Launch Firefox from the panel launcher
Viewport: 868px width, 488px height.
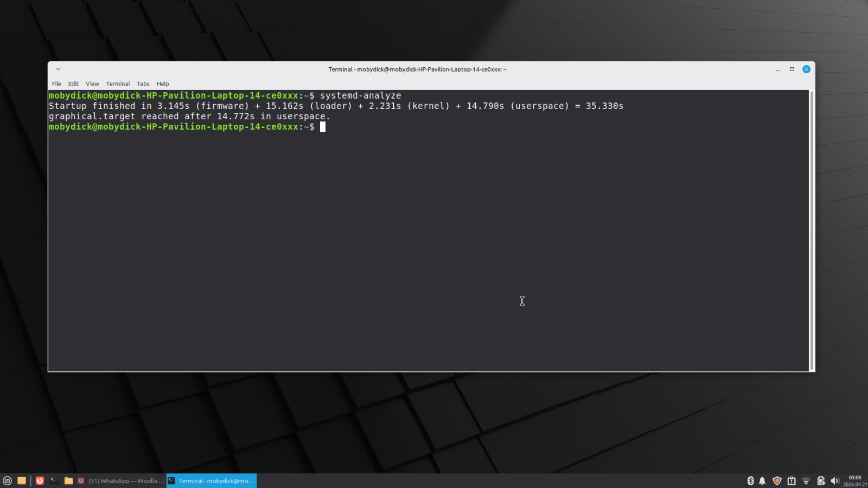(40, 480)
